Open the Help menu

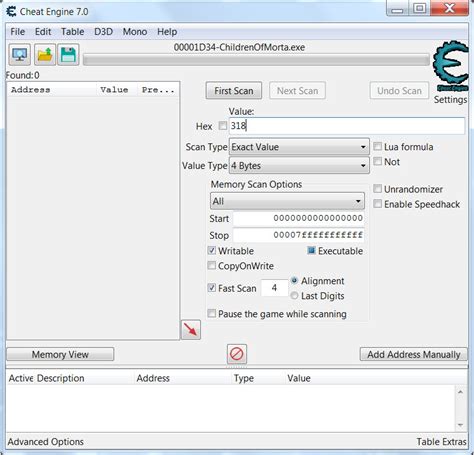tap(167, 32)
